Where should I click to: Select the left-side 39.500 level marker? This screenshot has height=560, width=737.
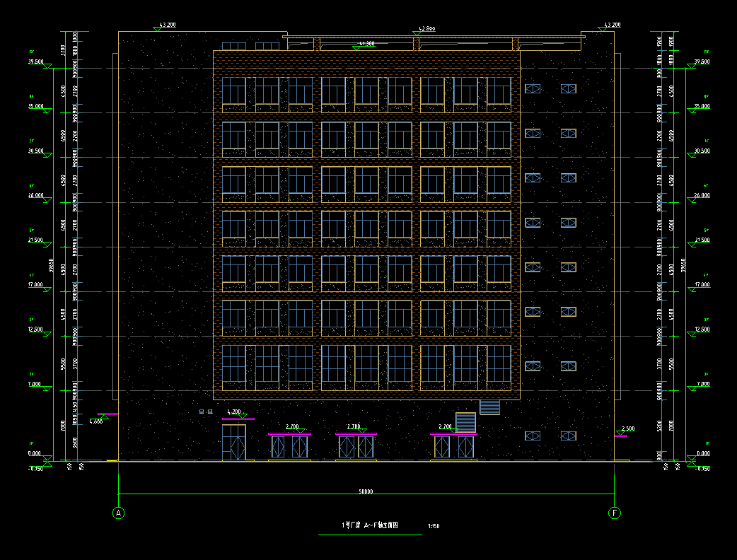(36, 62)
